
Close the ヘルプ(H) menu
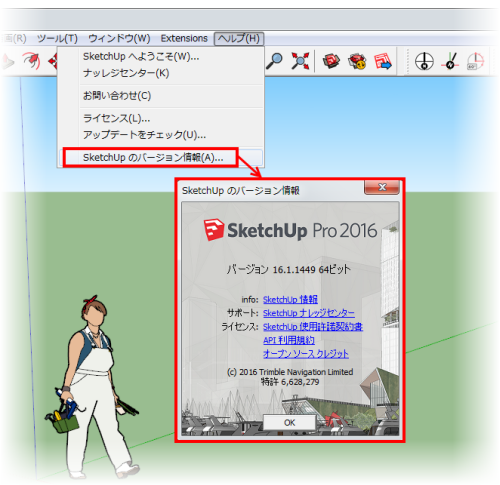tap(239, 39)
